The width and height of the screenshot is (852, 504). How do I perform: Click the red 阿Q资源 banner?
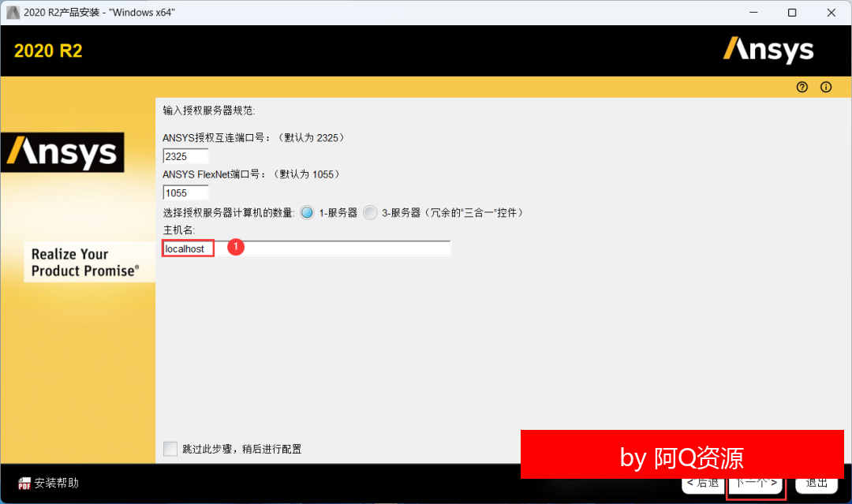[682, 455]
